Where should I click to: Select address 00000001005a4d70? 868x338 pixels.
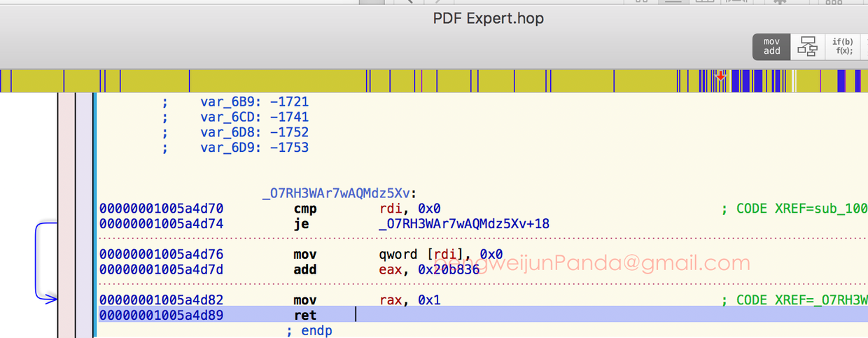161,209
